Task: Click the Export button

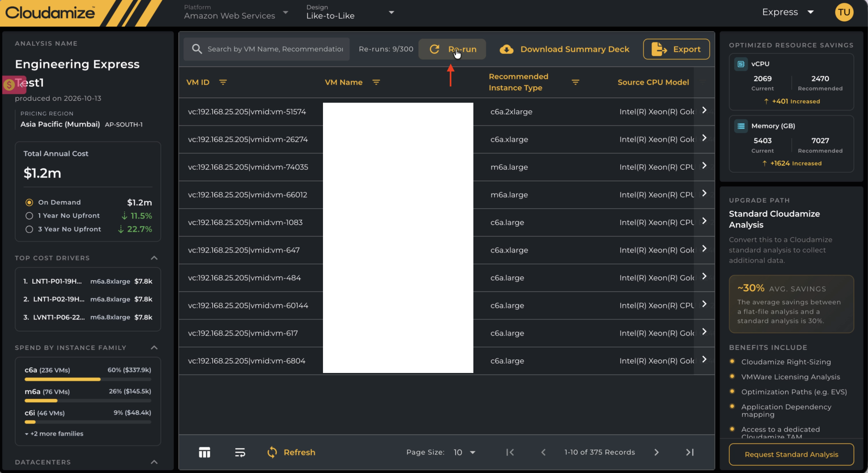Action: [676, 49]
